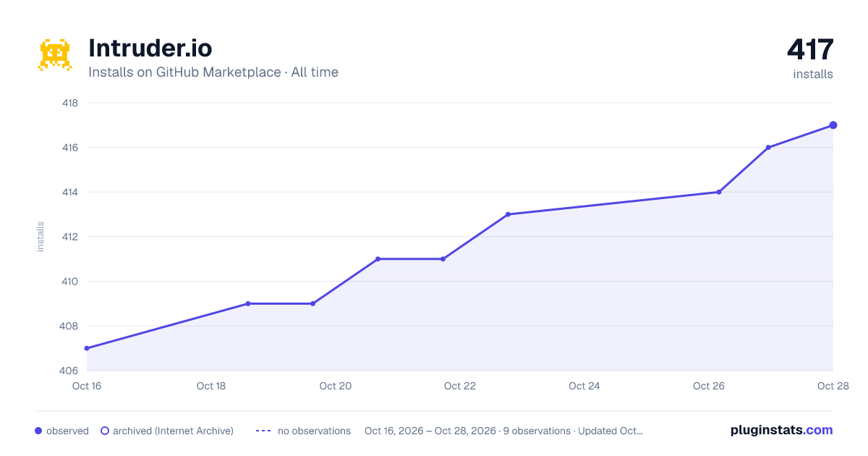
Task: Click the 'Oct 28' x-axis label
Action: pos(833,386)
